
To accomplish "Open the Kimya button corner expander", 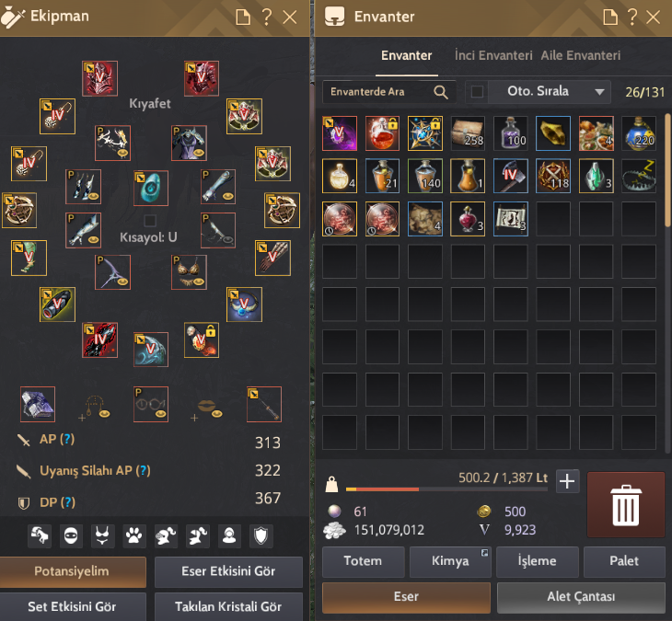I will click(484, 553).
